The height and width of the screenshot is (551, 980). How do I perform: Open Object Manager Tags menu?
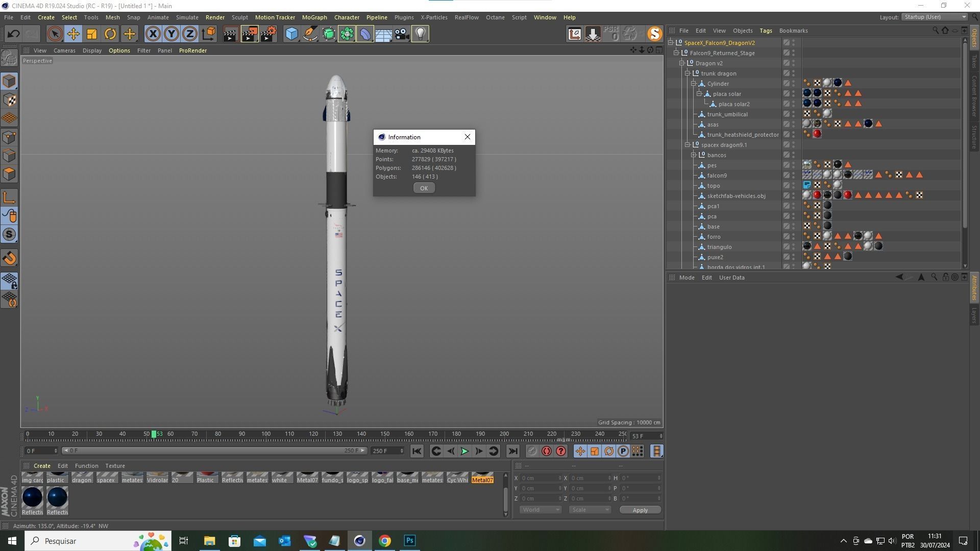point(766,31)
